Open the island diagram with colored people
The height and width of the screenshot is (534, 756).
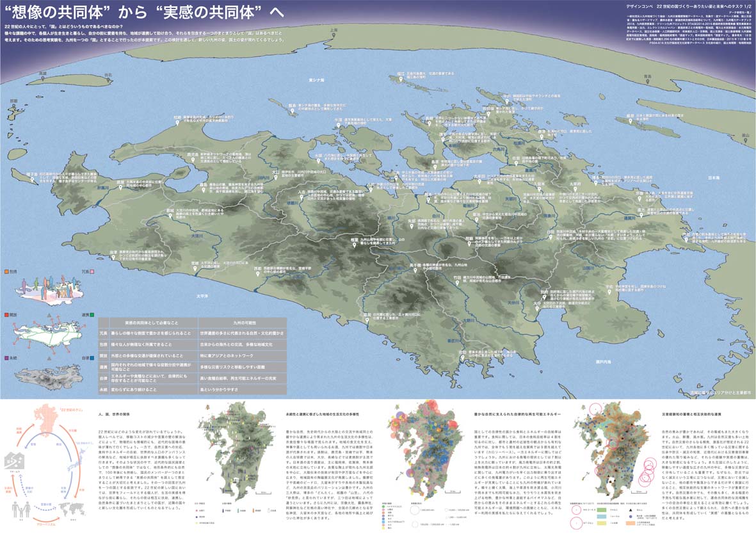[x=49, y=283]
